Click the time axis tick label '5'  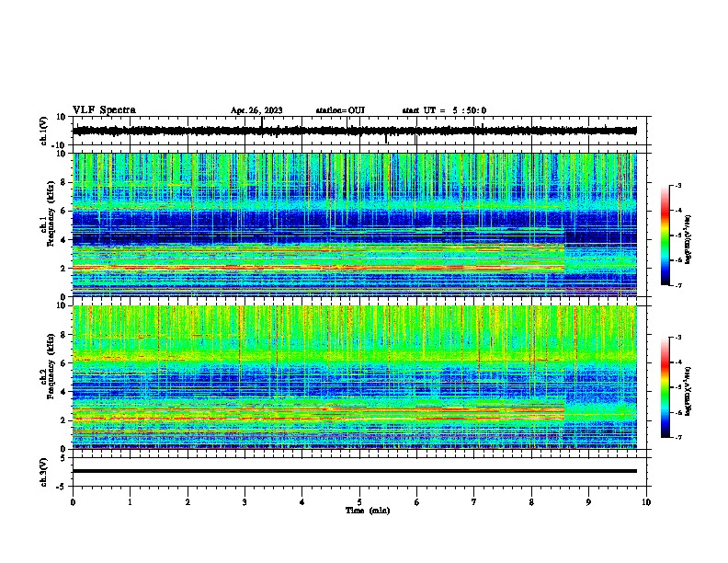[x=359, y=502]
